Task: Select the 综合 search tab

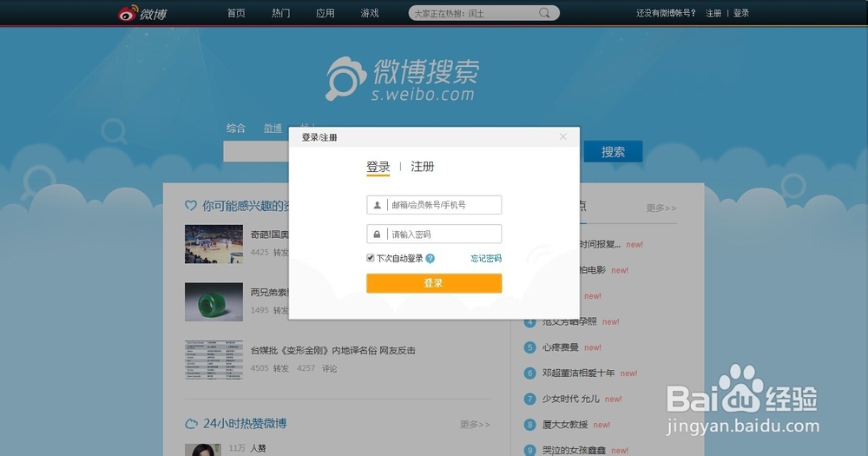Action: pos(236,128)
